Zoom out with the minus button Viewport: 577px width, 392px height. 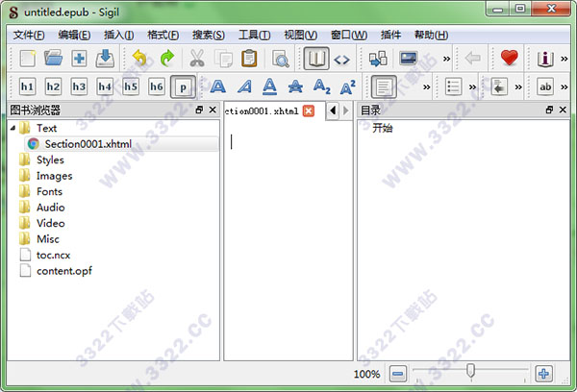[398, 374]
